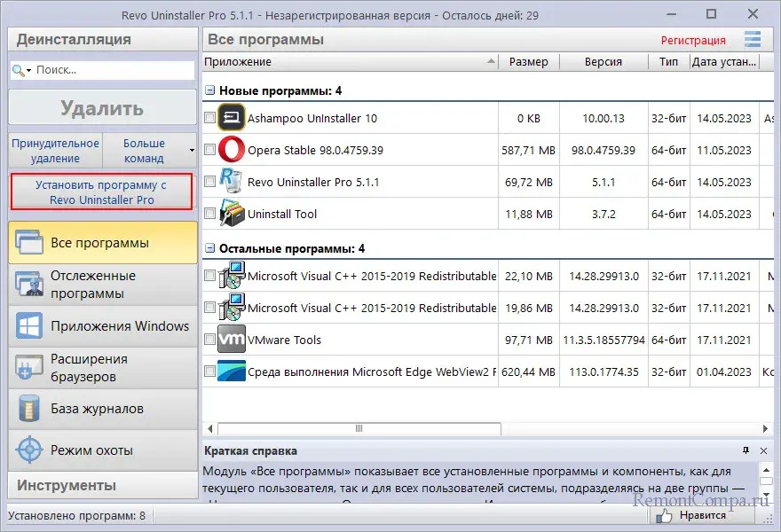781x532 pixels.
Task: Click the Revo Uninstaller Pro list icon
Action: point(232,182)
